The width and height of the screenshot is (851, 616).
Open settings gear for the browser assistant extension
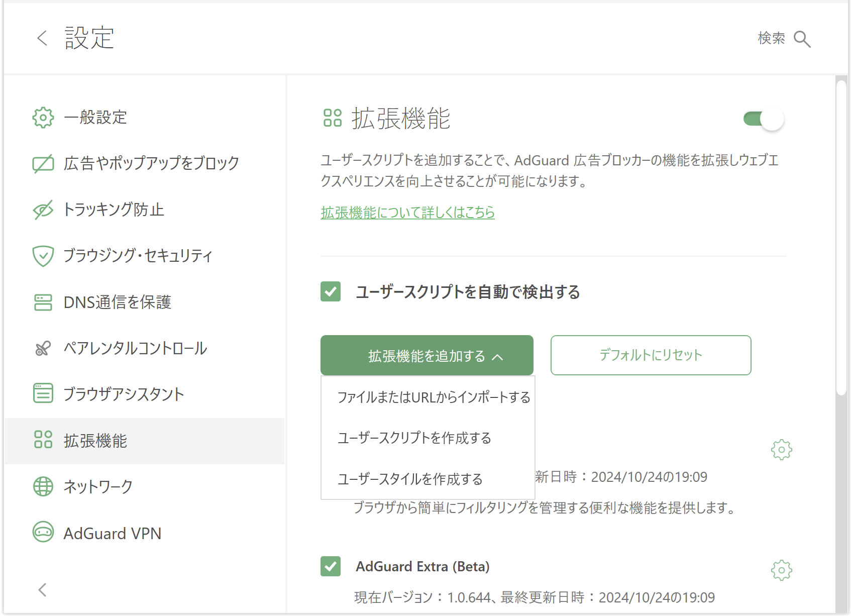pyautogui.click(x=782, y=450)
